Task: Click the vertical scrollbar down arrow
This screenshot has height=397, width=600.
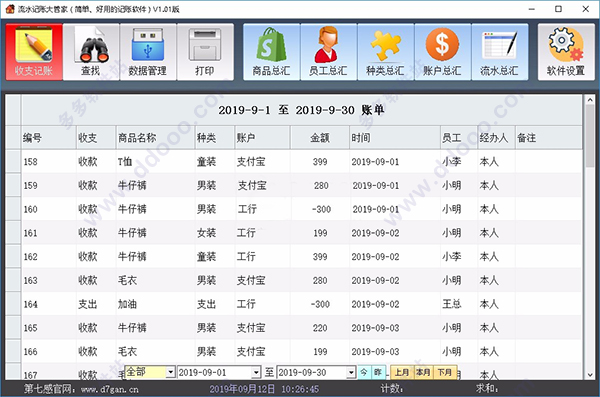Action: (590, 375)
